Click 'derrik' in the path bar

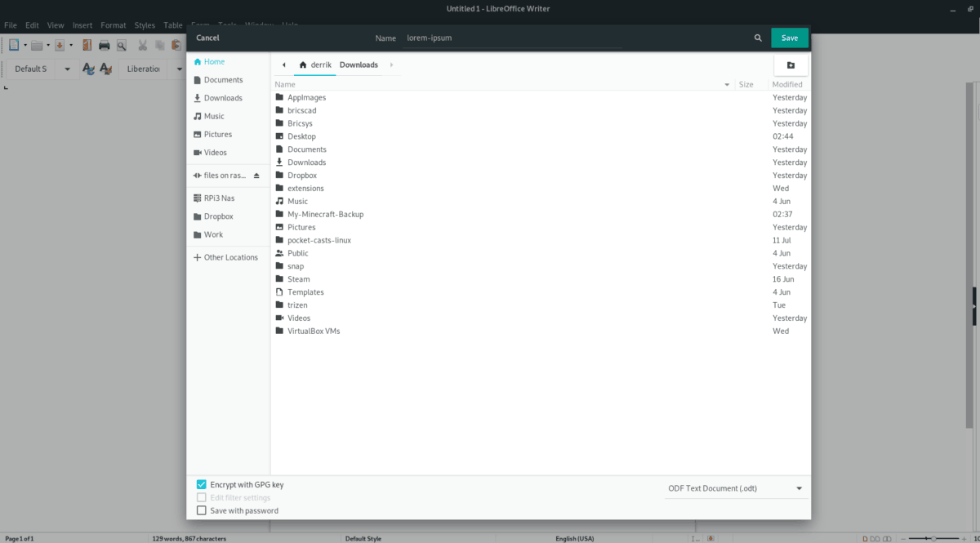[x=314, y=65]
